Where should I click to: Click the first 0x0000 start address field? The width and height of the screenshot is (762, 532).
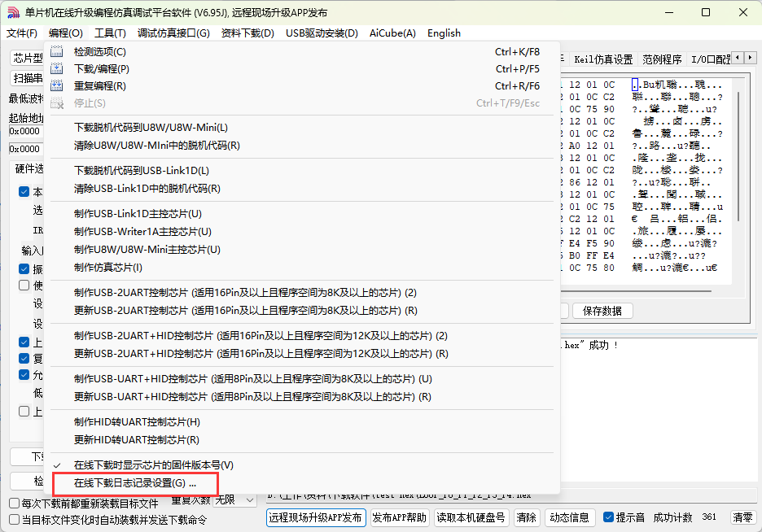pyautogui.click(x=26, y=131)
